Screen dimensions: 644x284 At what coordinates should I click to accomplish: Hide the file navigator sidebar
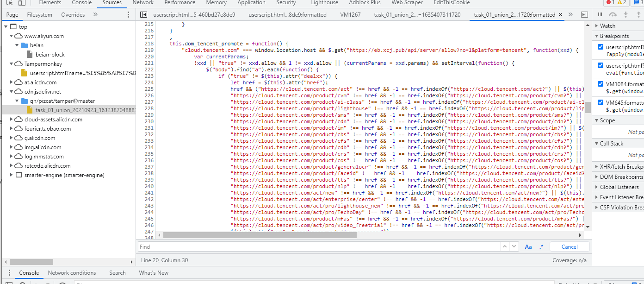pos(143,15)
